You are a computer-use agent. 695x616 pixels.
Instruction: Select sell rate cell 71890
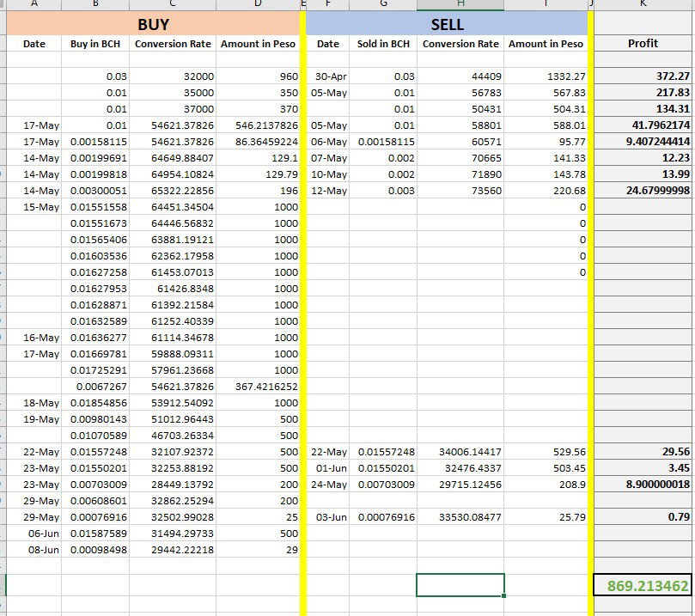460,174
